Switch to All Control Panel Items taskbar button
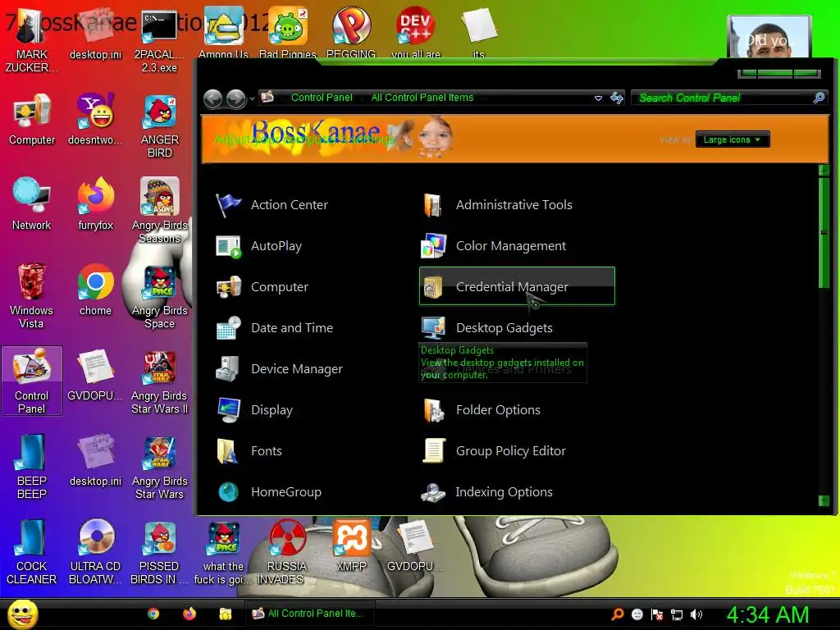Screen dimensions: 840x630 click(x=309, y=614)
